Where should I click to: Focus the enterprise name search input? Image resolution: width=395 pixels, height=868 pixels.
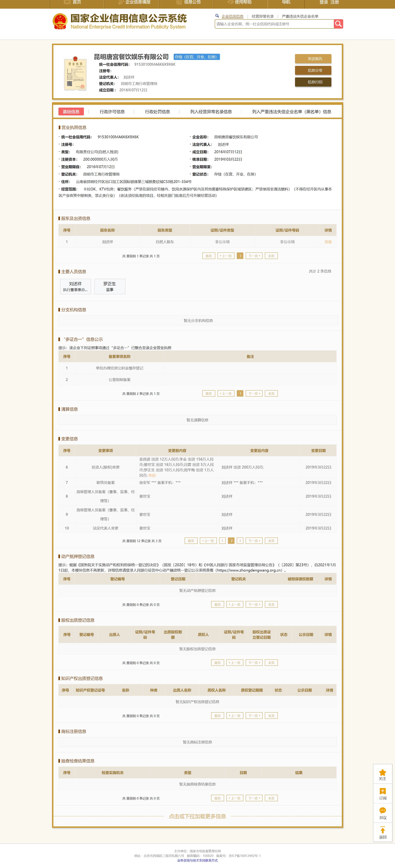(274, 24)
